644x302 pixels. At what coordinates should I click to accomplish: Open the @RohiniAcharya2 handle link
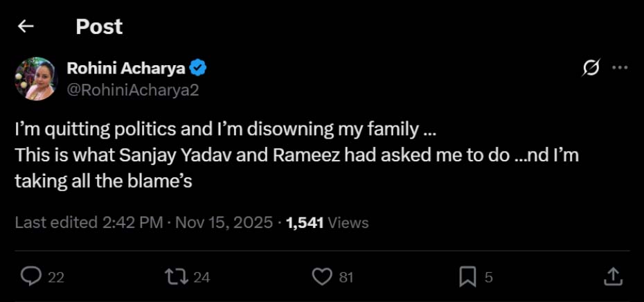pos(132,89)
